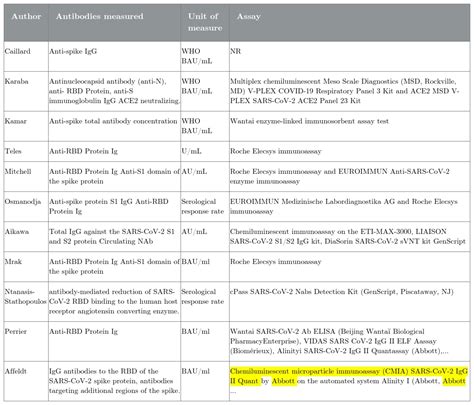The height and width of the screenshot is (405, 474).
Task: Click 'Wantai SARS-CoV-2 Ab ELISA' assay cell
Action: coord(350,341)
